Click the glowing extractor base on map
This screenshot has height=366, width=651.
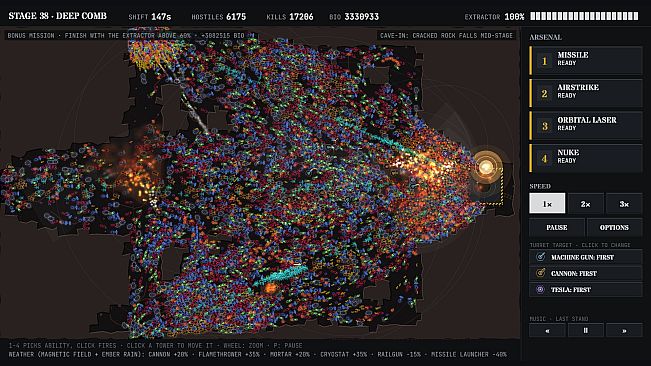pos(486,168)
